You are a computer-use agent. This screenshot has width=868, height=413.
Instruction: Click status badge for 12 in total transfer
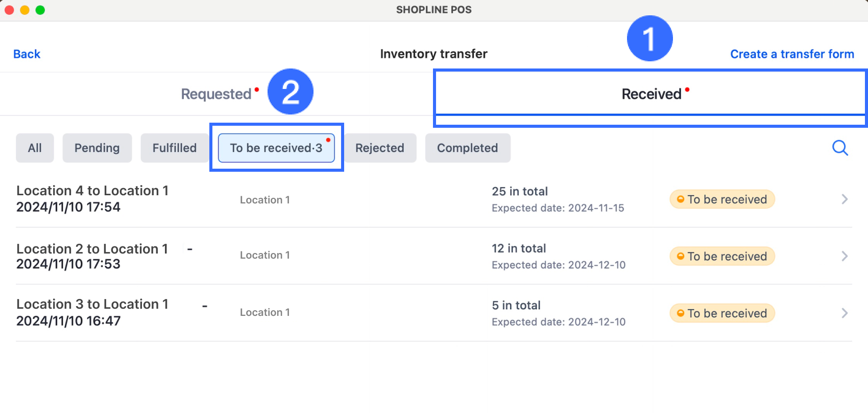(722, 256)
